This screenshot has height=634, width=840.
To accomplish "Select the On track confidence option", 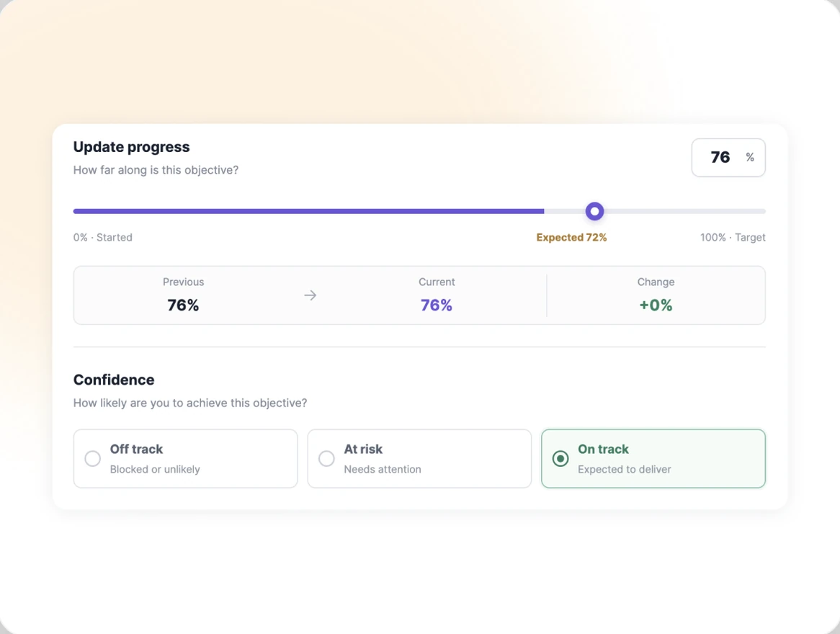I will (653, 458).
